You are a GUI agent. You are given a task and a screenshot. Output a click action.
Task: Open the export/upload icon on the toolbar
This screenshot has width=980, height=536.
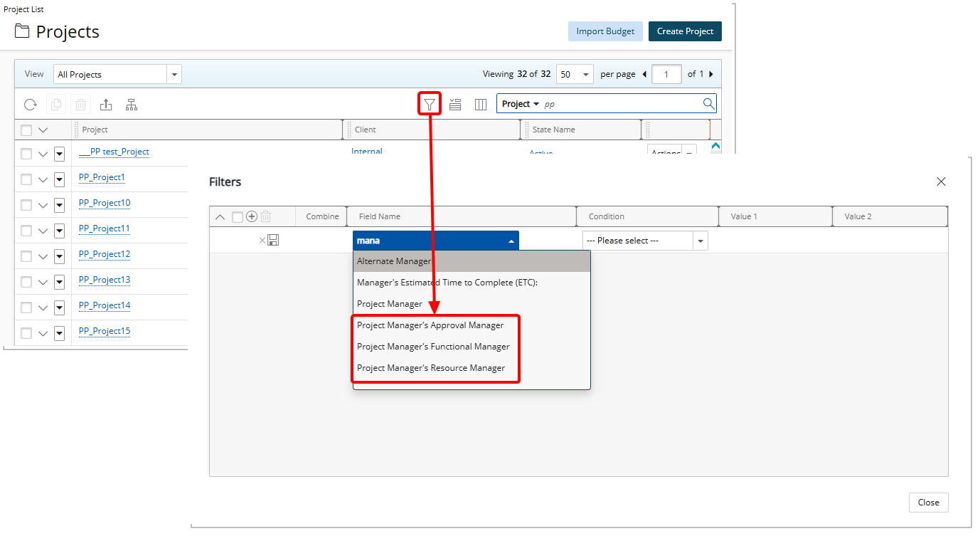click(x=105, y=104)
